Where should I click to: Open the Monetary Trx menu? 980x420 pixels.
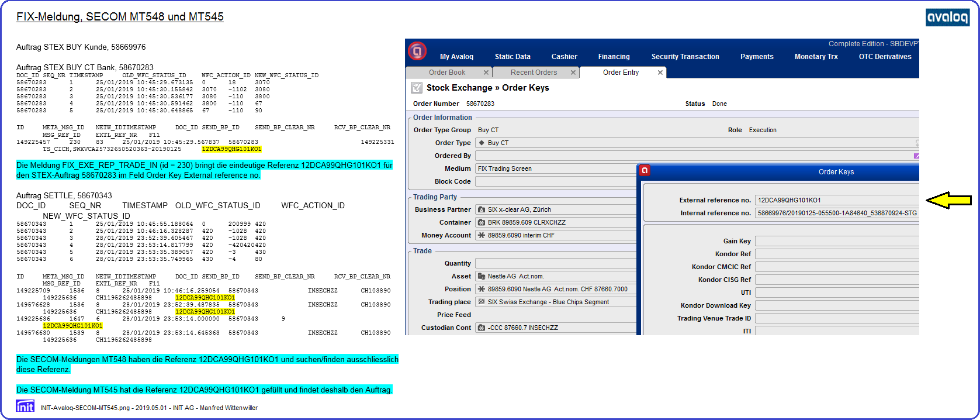pyautogui.click(x=816, y=57)
